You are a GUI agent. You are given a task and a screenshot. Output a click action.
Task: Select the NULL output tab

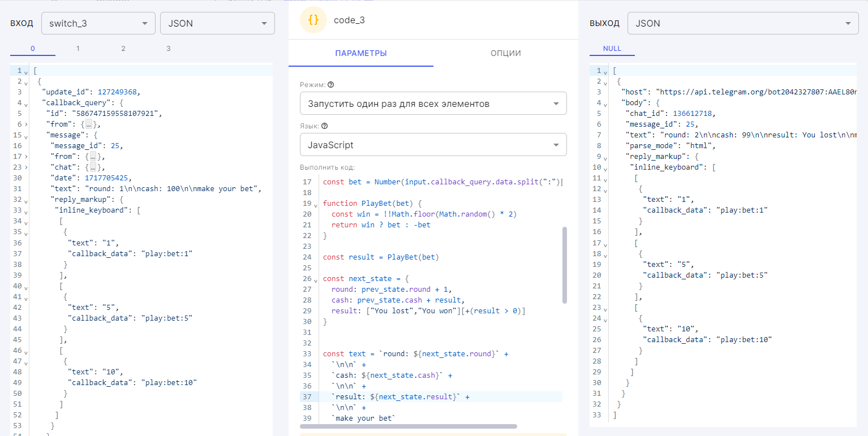click(612, 49)
